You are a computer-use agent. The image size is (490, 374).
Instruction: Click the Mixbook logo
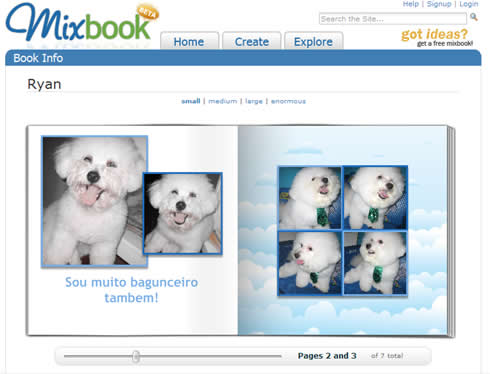click(82, 24)
